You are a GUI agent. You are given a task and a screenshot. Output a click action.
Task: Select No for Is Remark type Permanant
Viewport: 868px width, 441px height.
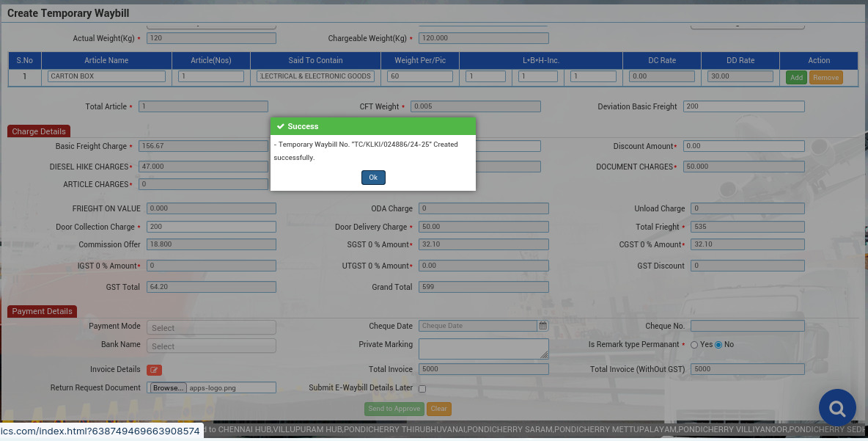[x=718, y=345]
